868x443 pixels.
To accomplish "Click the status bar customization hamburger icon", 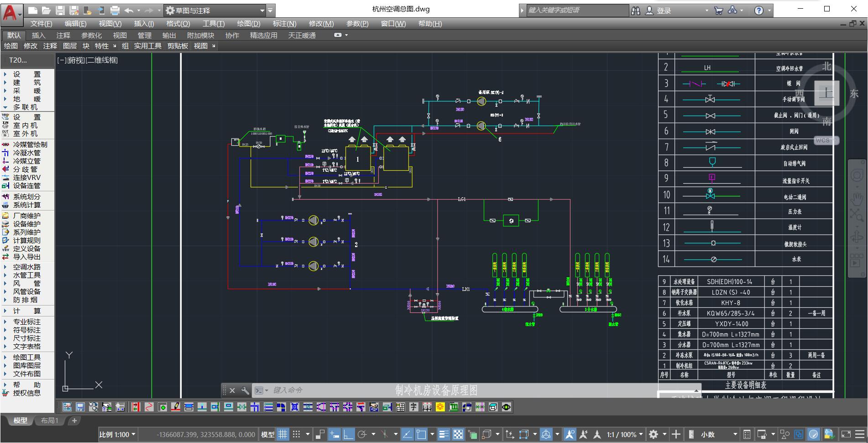I will [860, 434].
